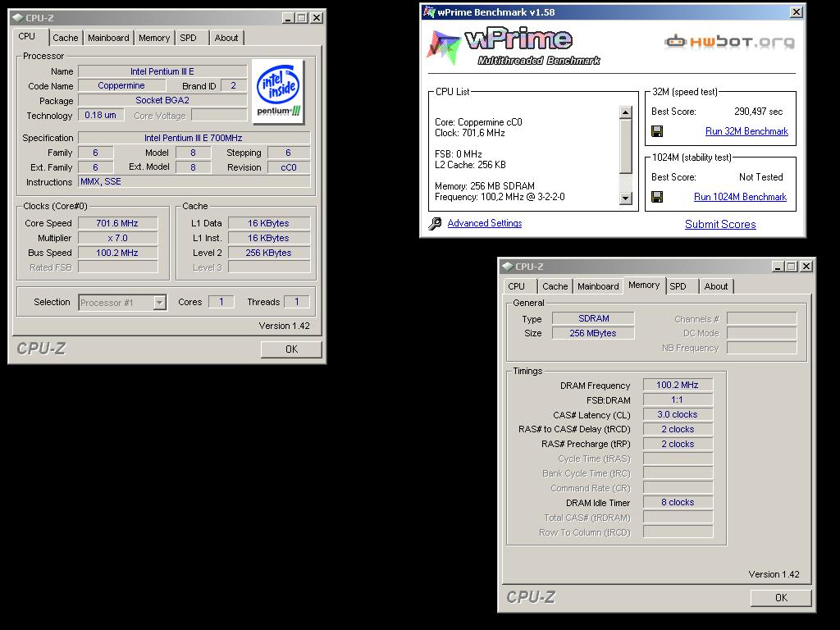
Task: Click the CAS# Latency value 3.0 clocks
Action: coord(678,414)
